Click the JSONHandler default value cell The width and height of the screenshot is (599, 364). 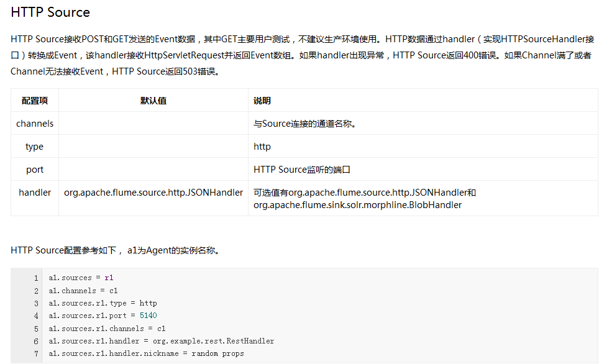click(x=153, y=193)
